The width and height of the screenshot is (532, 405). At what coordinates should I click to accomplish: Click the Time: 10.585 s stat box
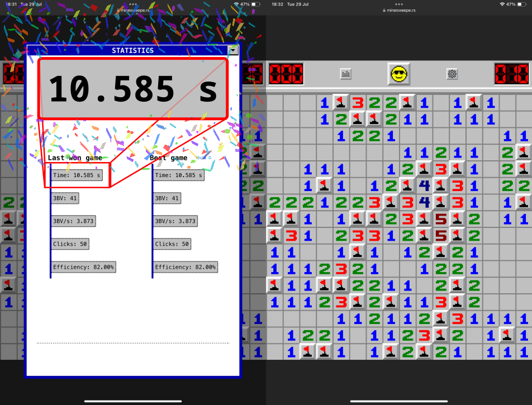point(78,175)
